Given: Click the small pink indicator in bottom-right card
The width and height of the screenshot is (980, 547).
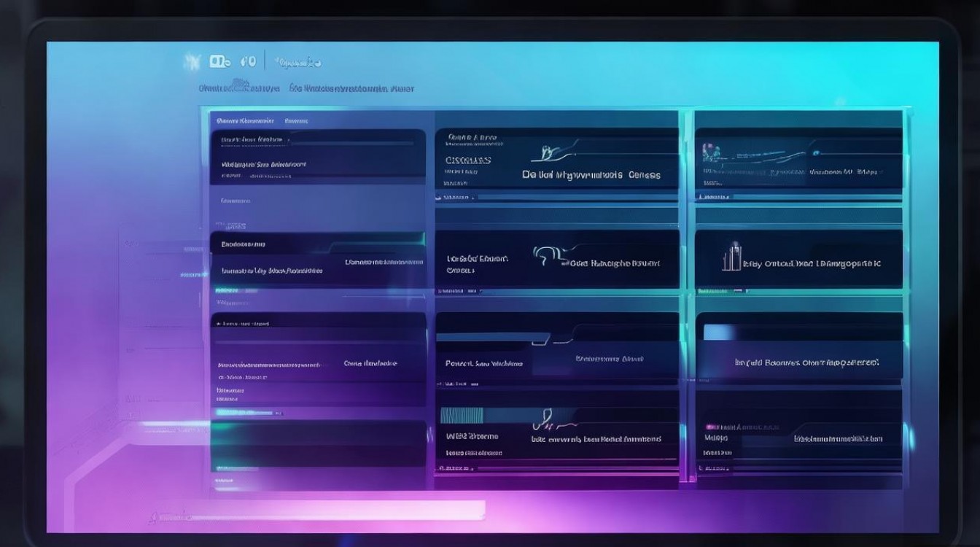Looking at the screenshot, I should click(710, 427).
